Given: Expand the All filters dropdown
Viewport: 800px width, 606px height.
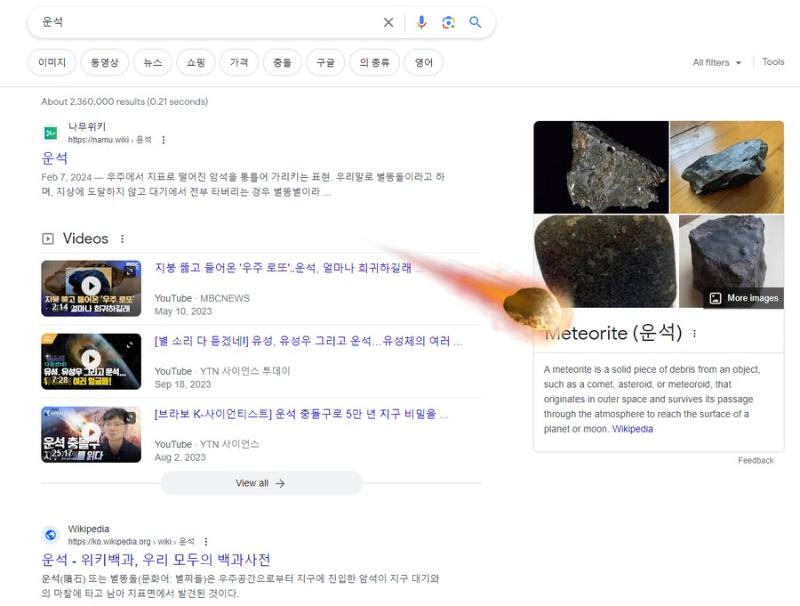Looking at the screenshot, I should point(717,63).
